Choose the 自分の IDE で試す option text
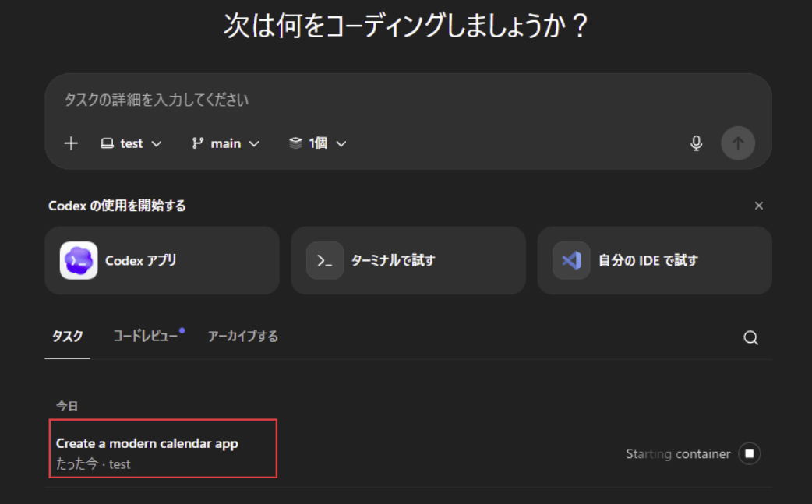 (648, 260)
